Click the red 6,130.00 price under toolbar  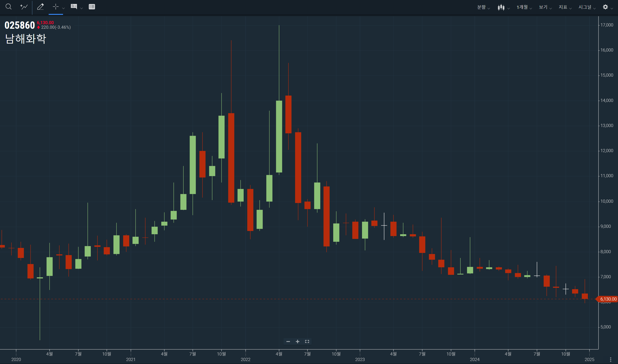point(45,23)
